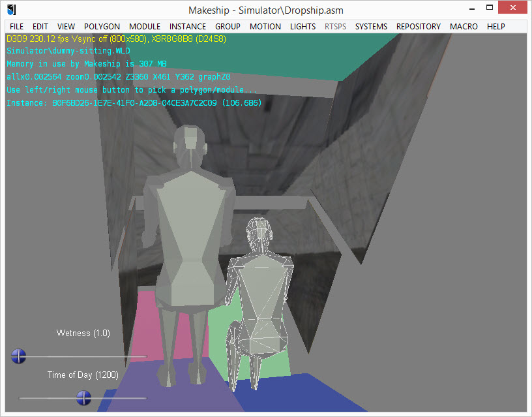Click the Wetness slider handle
Screen dimensions: 532x417
[18, 356]
